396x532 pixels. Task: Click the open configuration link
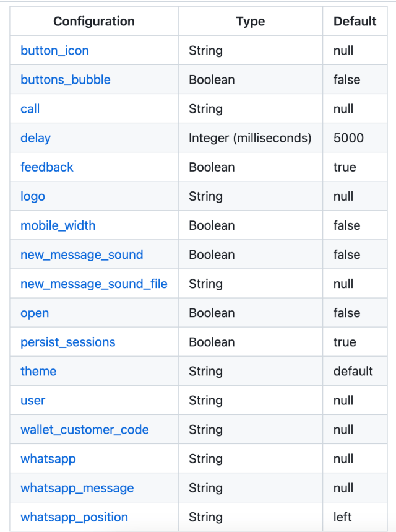point(35,313)
